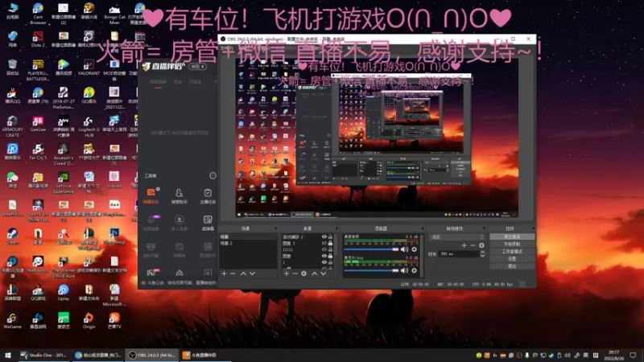Image resolution: width=644 pixels, height=362 pixels.
Task: Increase transition duration with up arrow
Action: click(482, 252)
